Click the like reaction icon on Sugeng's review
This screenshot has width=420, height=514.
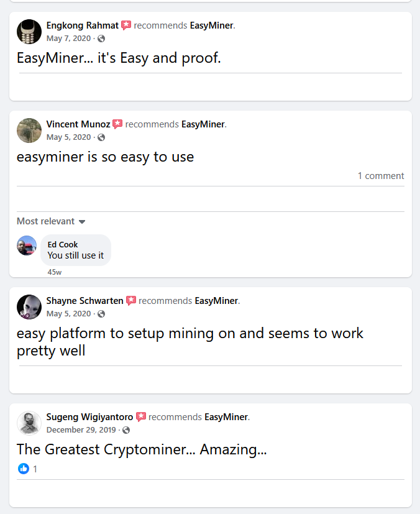(24, 469)
